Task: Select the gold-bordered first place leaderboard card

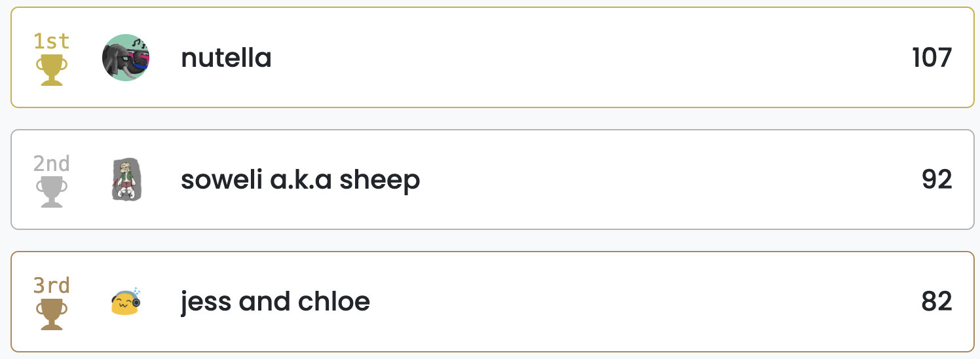Action: (493, 58)
